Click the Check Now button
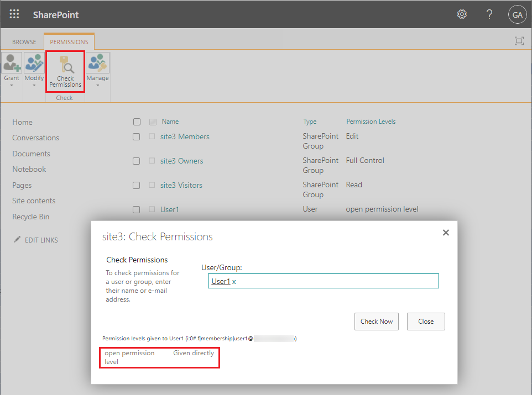Screen dimensions: 532x395 [x=376, y=322]
